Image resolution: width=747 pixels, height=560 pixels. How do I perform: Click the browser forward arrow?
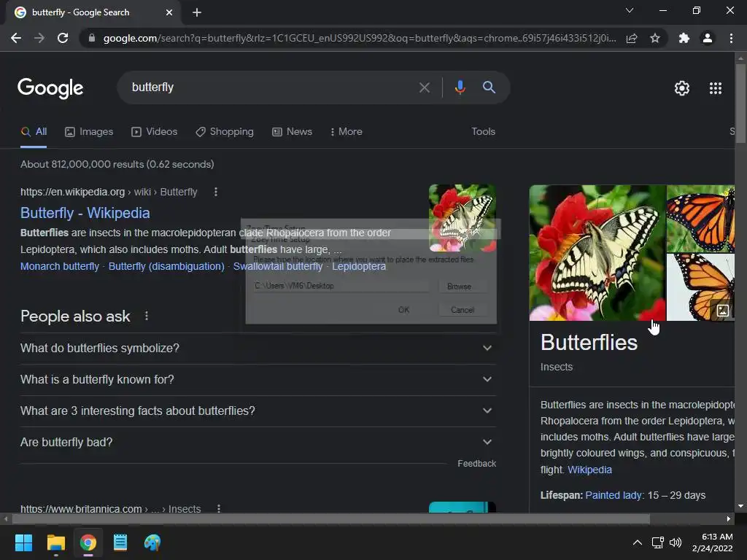tap(39, 38)
